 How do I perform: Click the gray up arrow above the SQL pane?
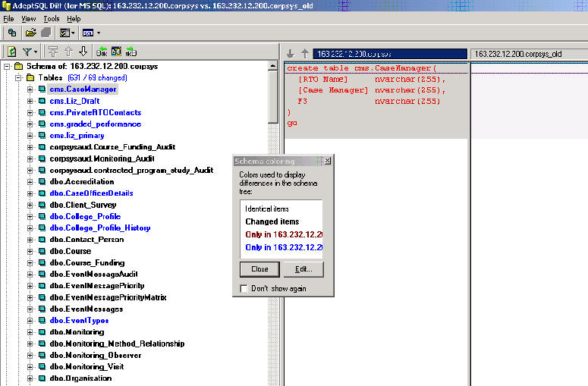point(305,54)
